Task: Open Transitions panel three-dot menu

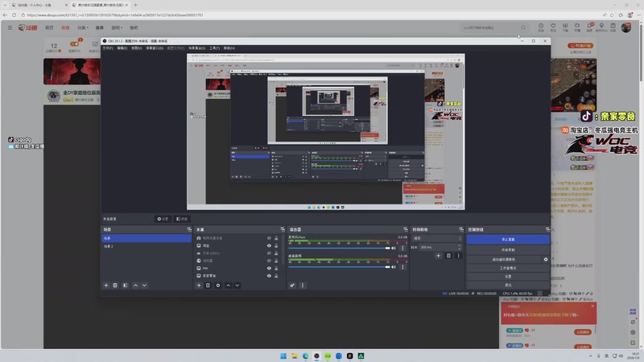Action: (x=459, y=256)
